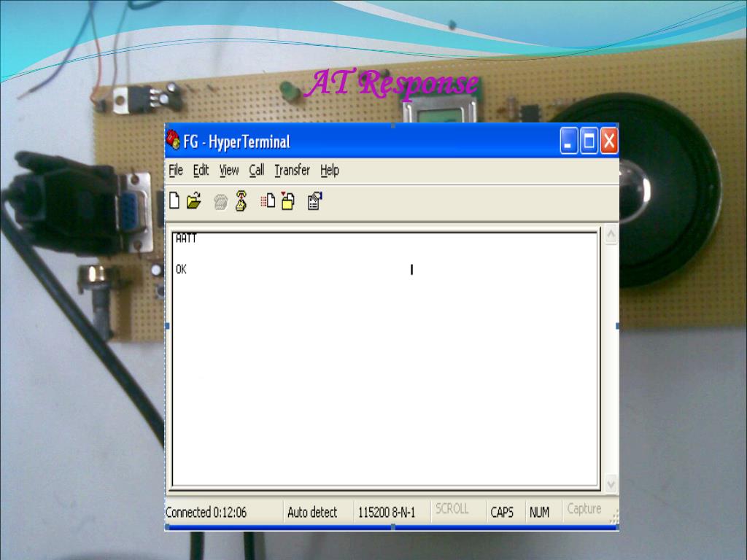Screen dimensions: 747x560
Task: Open the Call menu
Action: tap(256, 170)
